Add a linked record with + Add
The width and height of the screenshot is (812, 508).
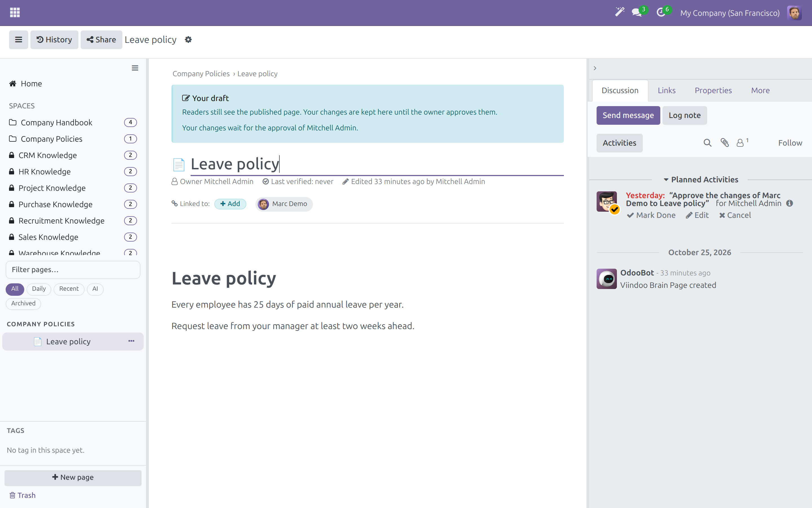230,203
